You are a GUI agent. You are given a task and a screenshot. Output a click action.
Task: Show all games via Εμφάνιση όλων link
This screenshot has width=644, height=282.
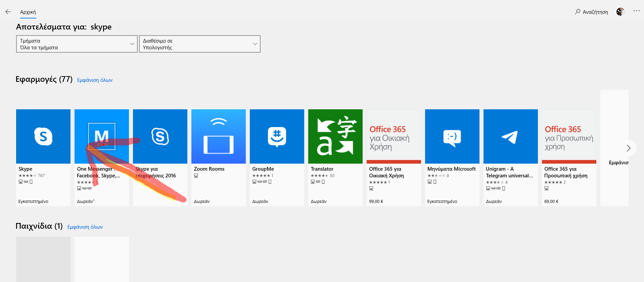click(85, 227)
